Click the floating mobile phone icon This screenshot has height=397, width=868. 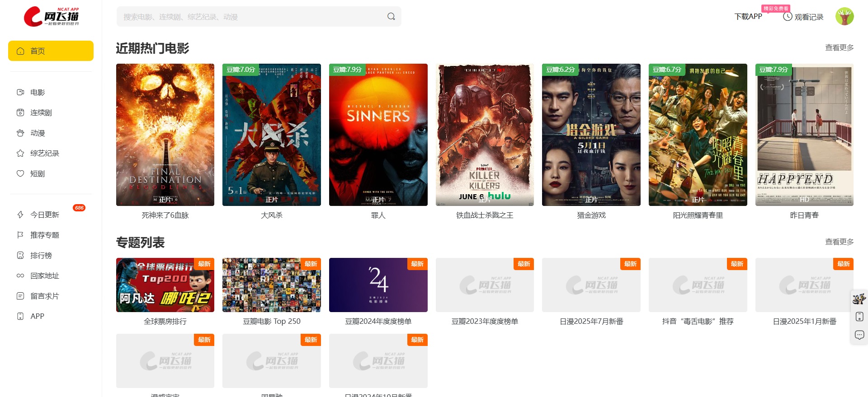(859, 317)
